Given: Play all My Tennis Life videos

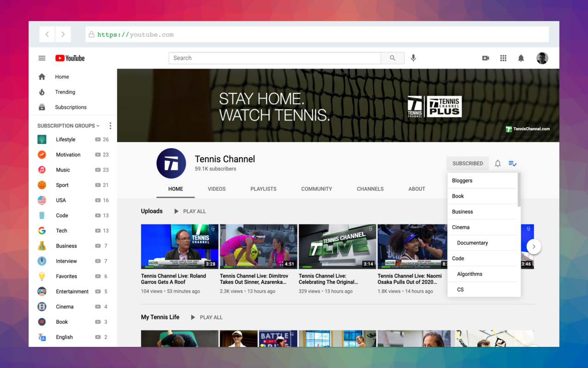Looking at the screenshot, I should pos(206,317).
